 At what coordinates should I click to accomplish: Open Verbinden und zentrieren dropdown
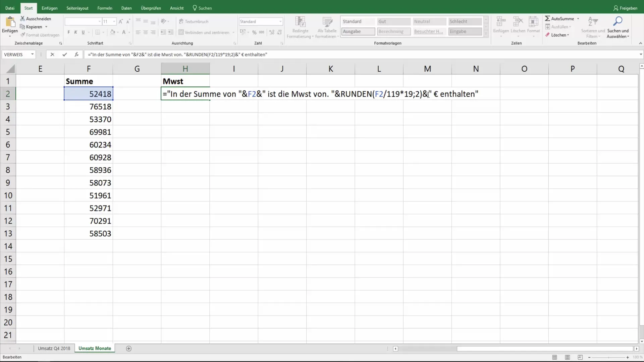[233, 33]
